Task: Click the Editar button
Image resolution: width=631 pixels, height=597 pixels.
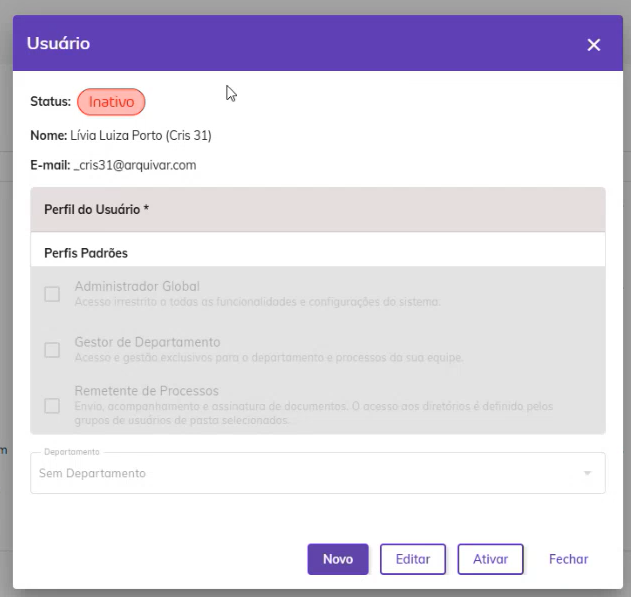Action: 412,559
